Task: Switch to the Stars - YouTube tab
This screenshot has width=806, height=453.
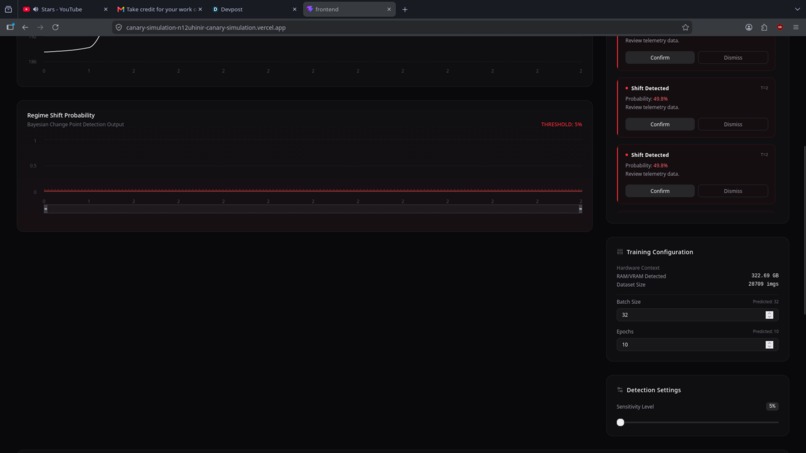Action: click(x=62, y=9)
